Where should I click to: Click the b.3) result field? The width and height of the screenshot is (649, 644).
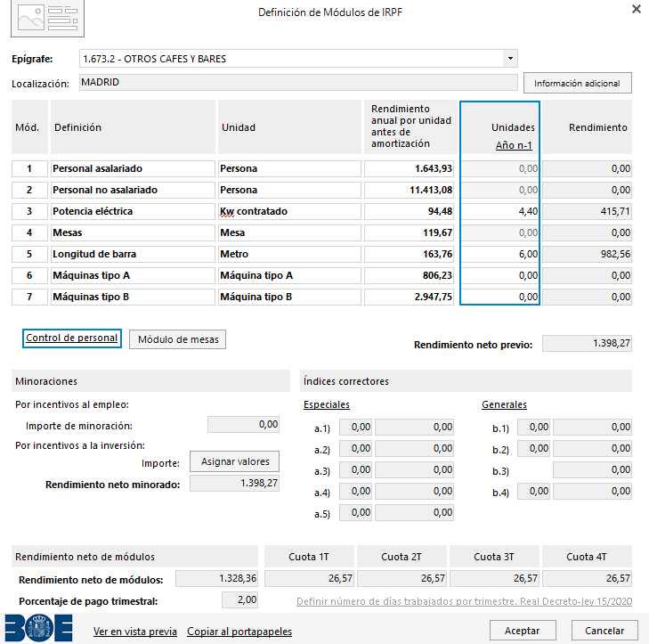pos(592,470)
